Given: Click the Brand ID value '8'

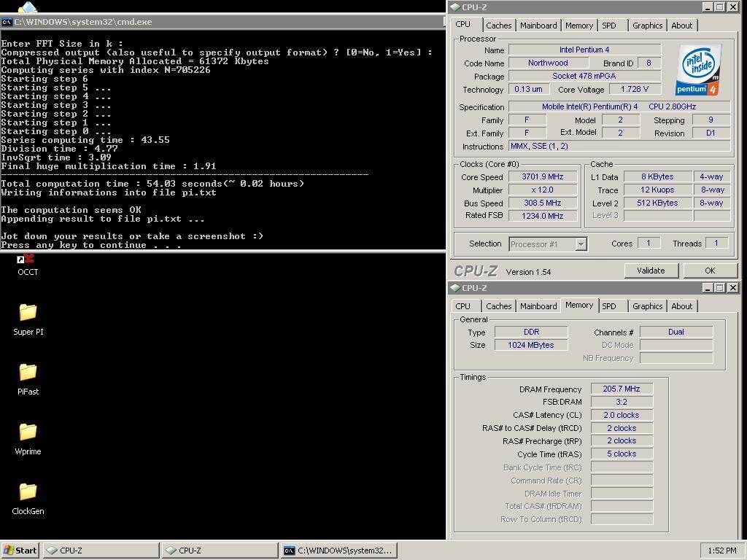Looking at the screenshot, I should 649,63.
